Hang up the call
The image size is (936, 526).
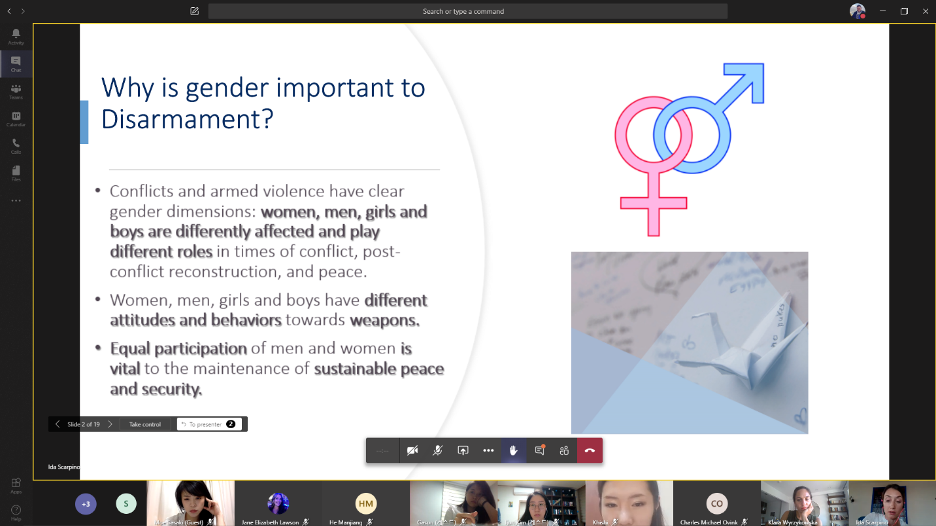pos(590,450)
